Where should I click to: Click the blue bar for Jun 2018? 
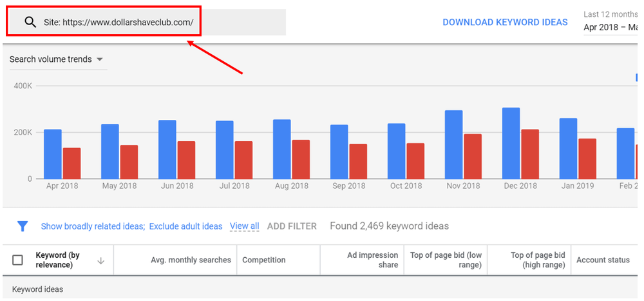tap(167, 150)
